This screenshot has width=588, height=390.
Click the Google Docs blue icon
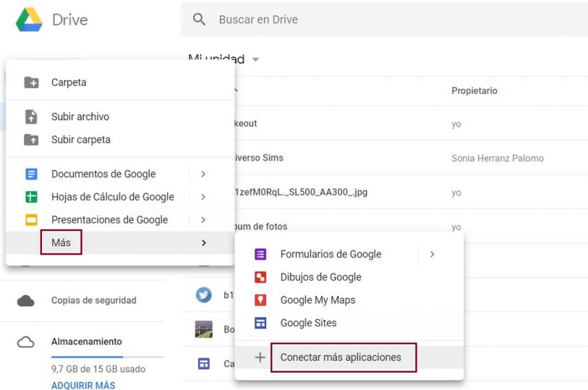click(x=31, y=174)
